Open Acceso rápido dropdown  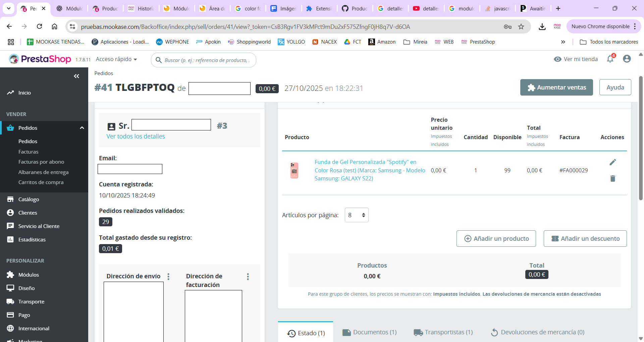click(116, 59)
